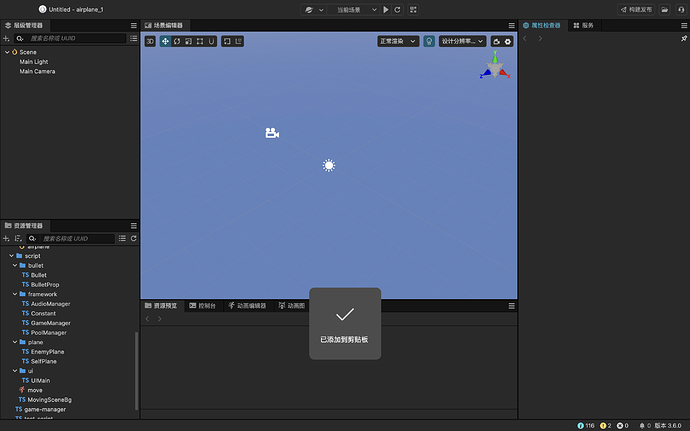
Task: Switch to the 属性检查器 inspector tab
Action: 542,26
